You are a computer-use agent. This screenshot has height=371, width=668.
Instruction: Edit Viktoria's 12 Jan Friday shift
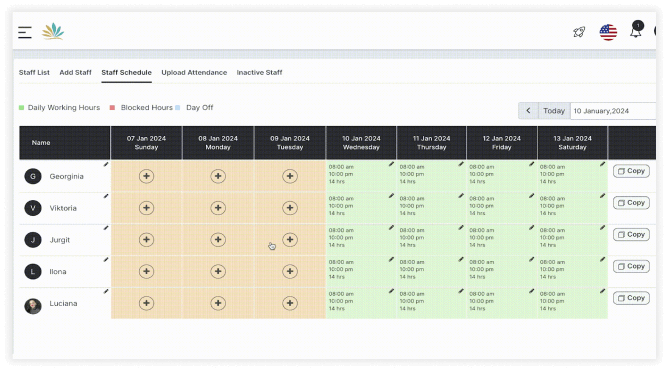(531, 196)
